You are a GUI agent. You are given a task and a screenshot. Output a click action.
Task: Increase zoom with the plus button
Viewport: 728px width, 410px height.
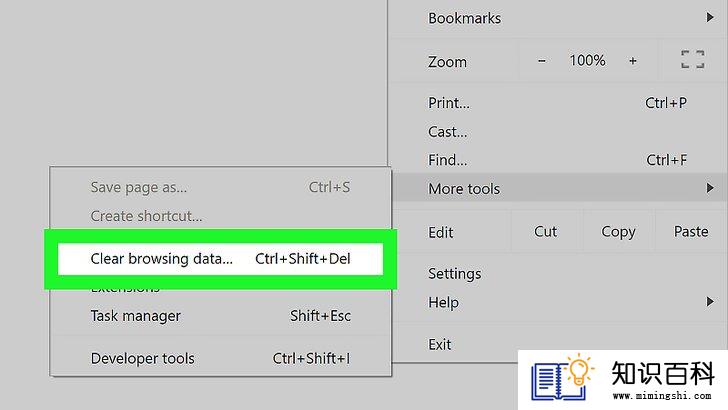632,61
